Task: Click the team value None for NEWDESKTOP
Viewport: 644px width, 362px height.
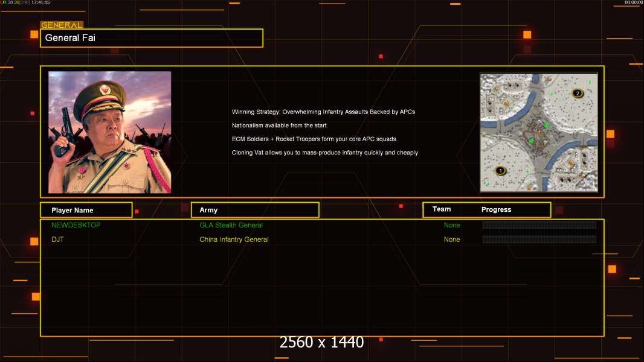Action: click(452, 225)
